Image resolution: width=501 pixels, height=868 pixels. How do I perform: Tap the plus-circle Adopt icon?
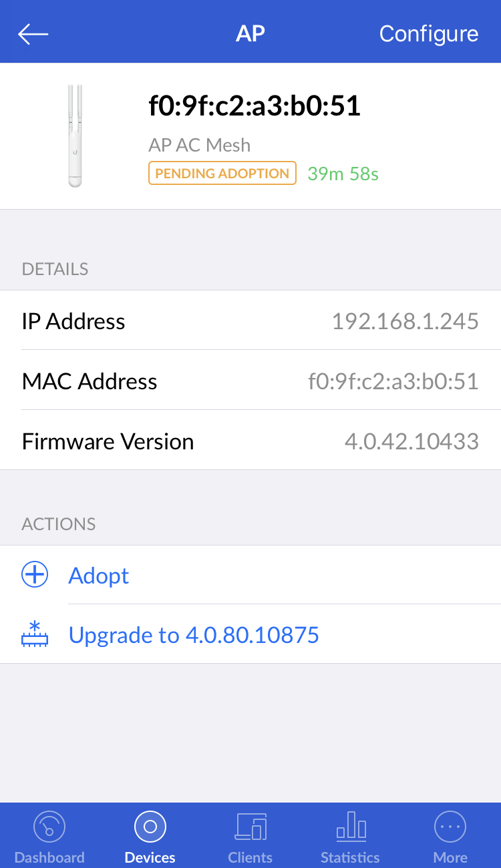(35, 574)
